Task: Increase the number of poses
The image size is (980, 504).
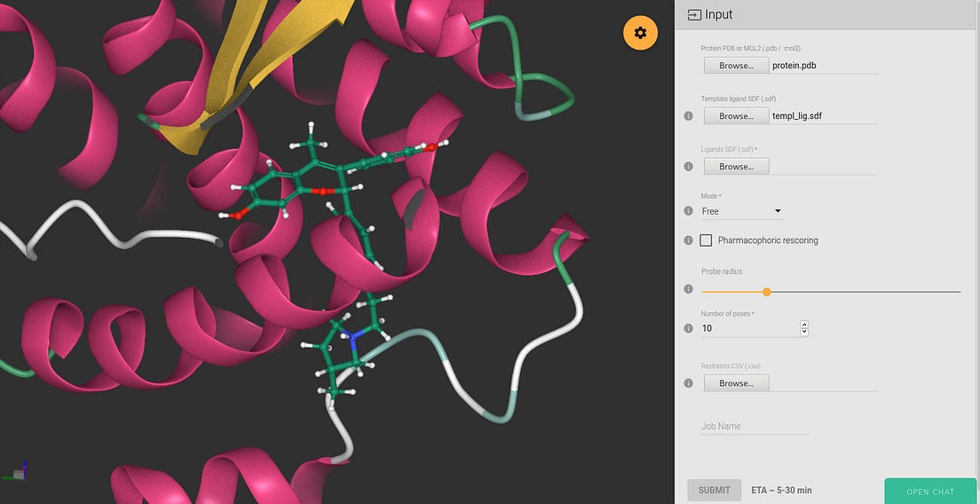Action: [803, 324]
